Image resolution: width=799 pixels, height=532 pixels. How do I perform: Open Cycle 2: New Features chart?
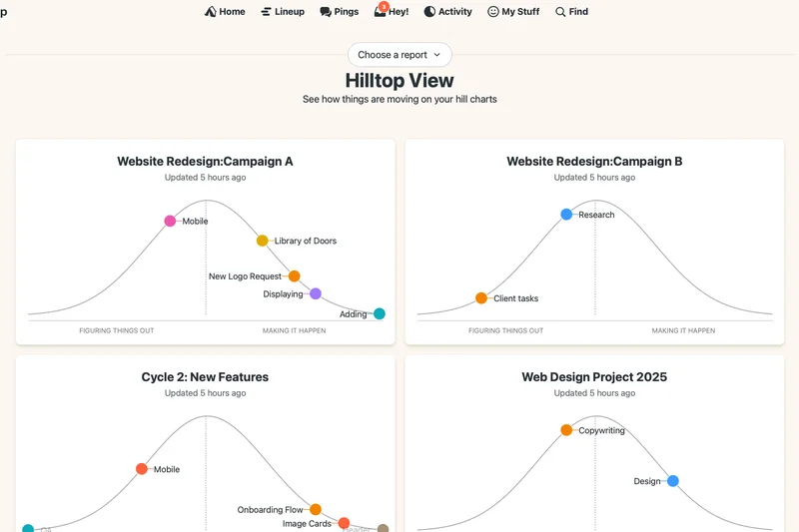(x=205, y=377)
